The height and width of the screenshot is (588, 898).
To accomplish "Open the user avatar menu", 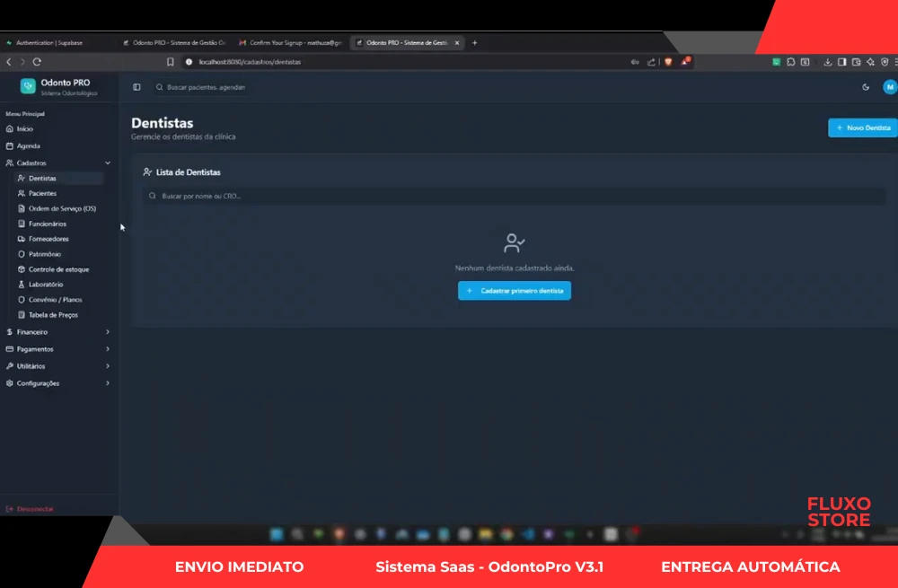I will click(x=889, y=87).
